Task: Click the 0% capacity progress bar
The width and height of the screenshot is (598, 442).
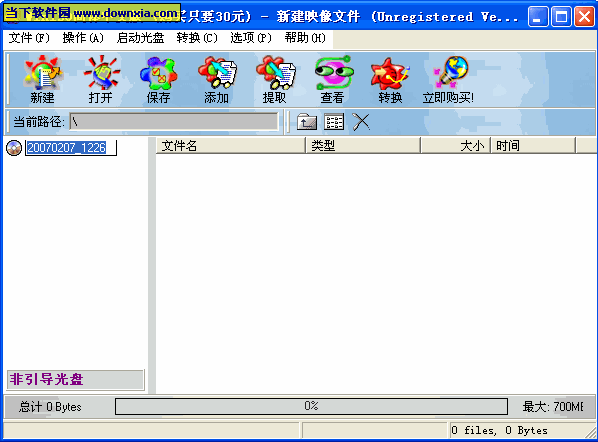Action: [x=311, y=407]
